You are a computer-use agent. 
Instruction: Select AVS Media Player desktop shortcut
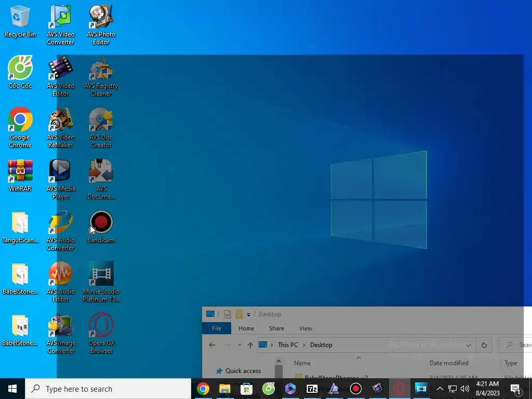(60, 179)
